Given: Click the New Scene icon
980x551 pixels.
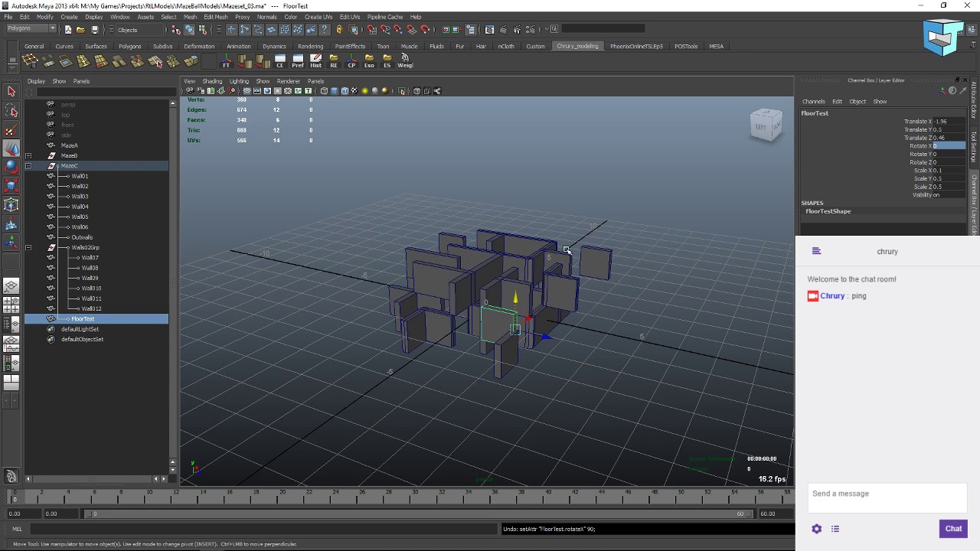Looking at the screenshot, I should pos(67,30).
